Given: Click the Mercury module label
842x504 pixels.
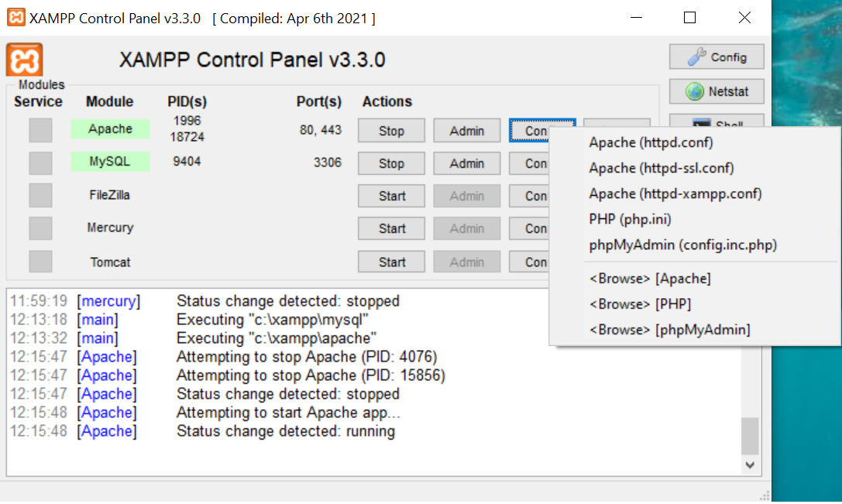Looking at the screenshot, I should 110,228.
